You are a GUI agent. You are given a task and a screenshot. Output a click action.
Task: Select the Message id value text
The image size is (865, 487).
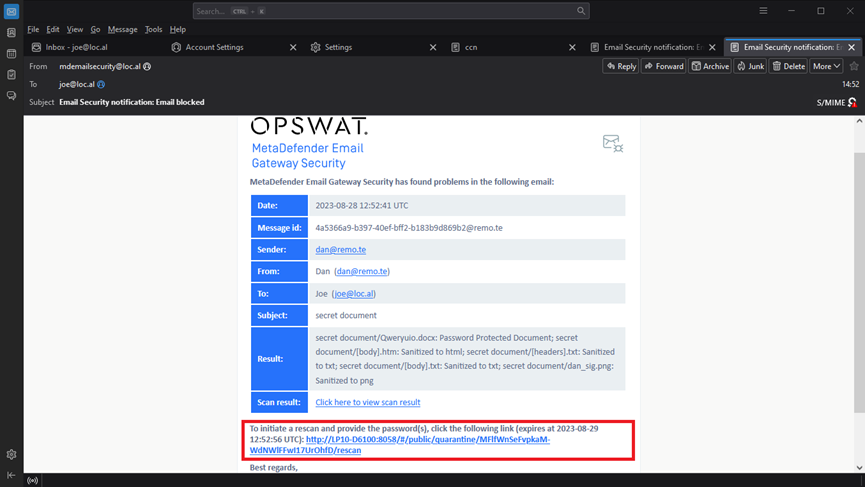pyautogui.click(x=409, y=228)
